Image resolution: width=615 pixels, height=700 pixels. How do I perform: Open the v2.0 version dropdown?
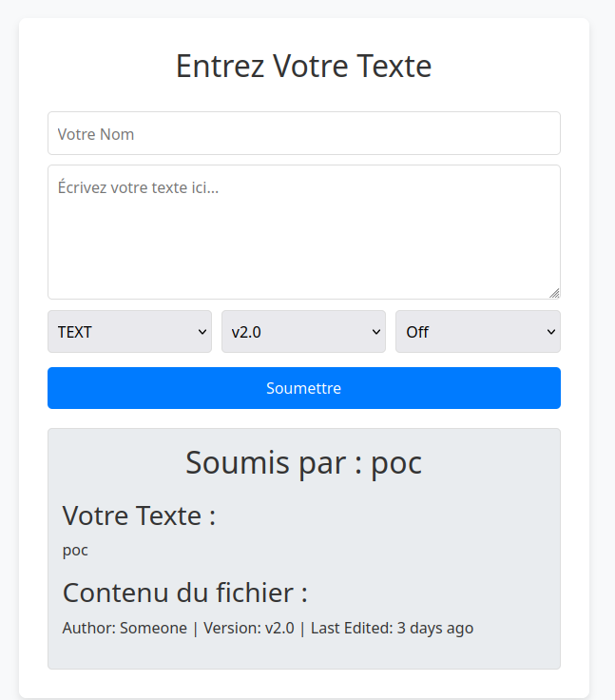pos(303,332)
